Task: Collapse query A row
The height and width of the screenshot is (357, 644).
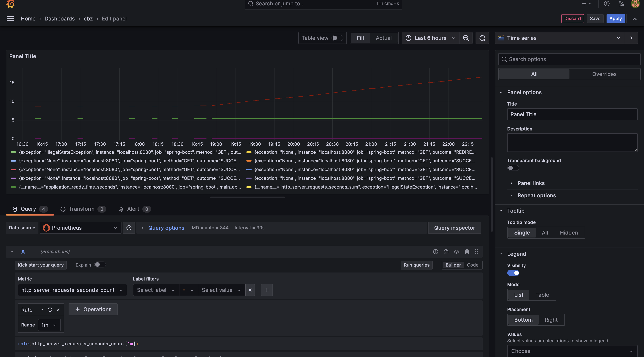Action: (12, 252)
